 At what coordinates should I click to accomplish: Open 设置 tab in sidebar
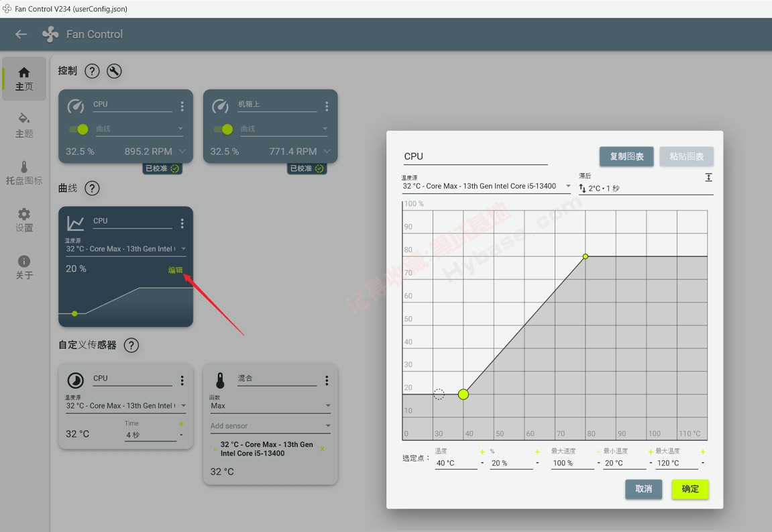coord(24,219)
